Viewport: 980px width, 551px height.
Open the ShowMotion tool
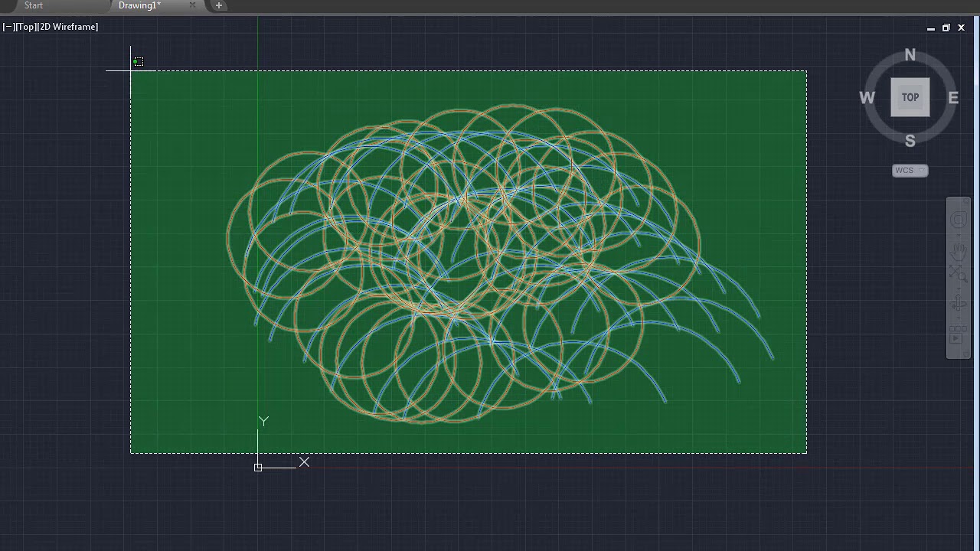coord(959,334)
